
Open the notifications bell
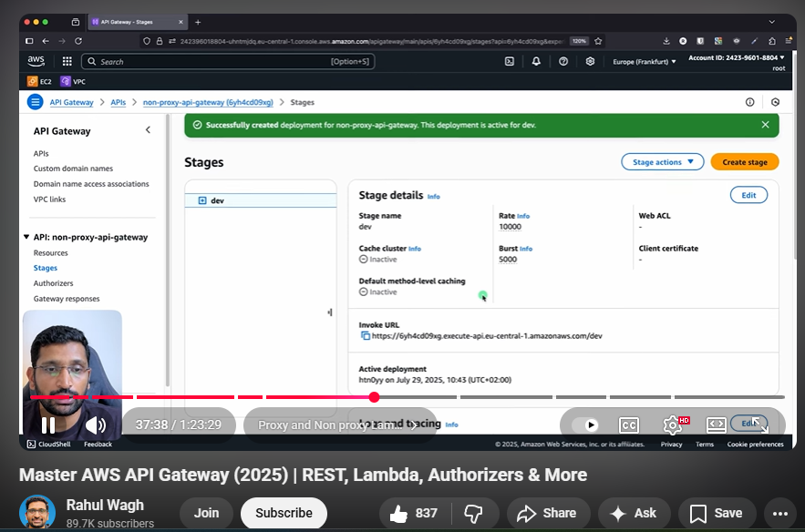(x=536, y=62)
